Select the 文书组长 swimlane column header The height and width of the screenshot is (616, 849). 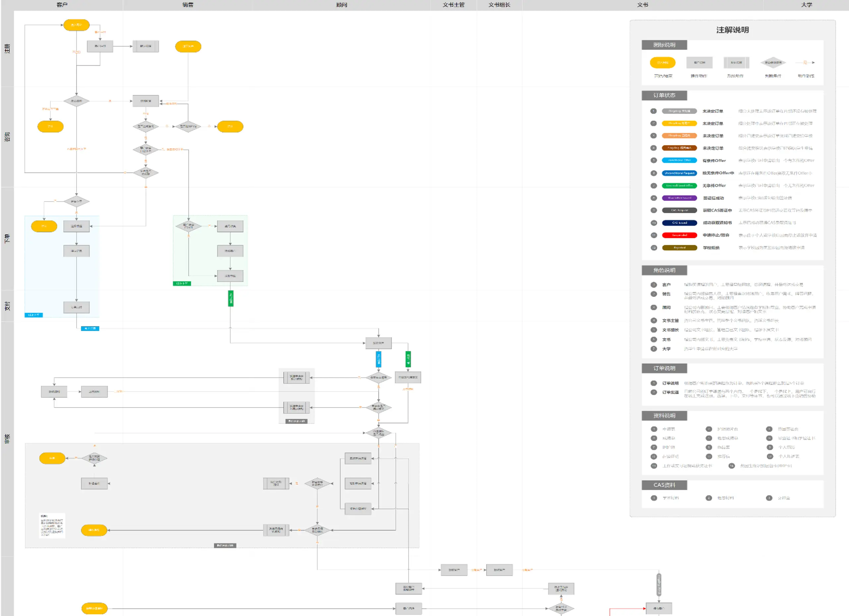coord(499,5)
